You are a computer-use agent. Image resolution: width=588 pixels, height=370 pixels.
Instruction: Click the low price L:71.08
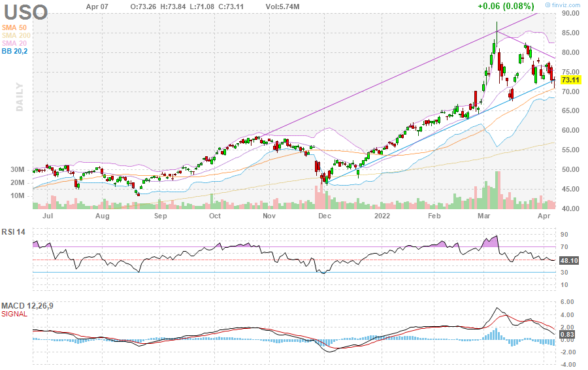click(x=201, y=7)
